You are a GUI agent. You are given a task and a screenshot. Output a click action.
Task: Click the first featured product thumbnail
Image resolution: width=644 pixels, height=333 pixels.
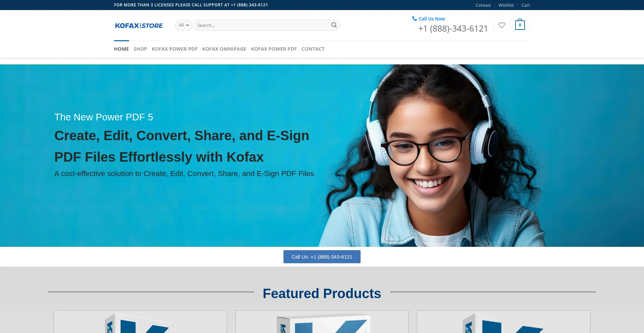pos(140,322)
